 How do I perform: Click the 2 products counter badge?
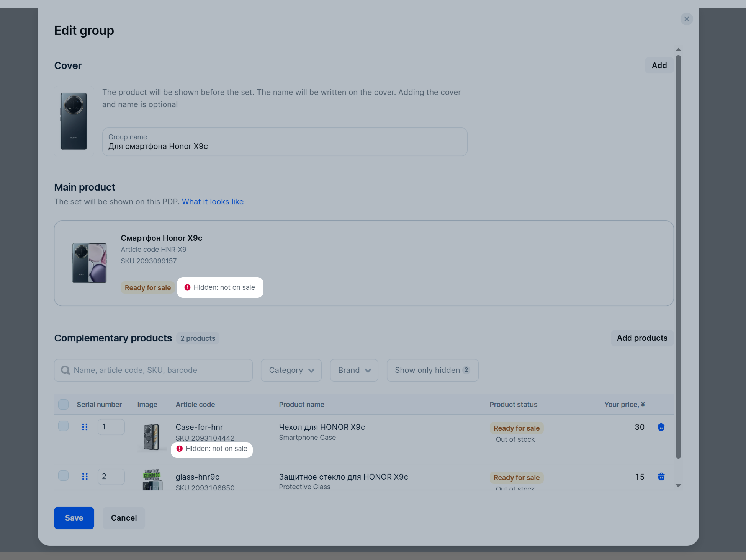(198, 338)
